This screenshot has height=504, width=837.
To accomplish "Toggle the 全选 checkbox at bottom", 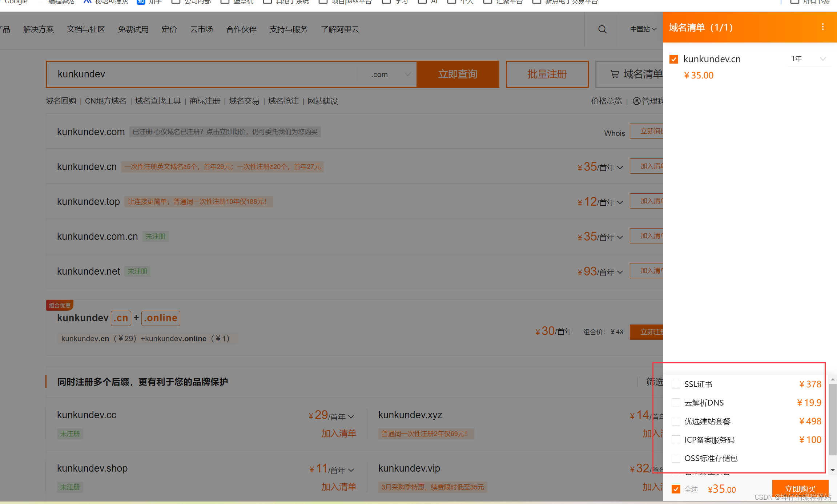I will tap(676, 489).
